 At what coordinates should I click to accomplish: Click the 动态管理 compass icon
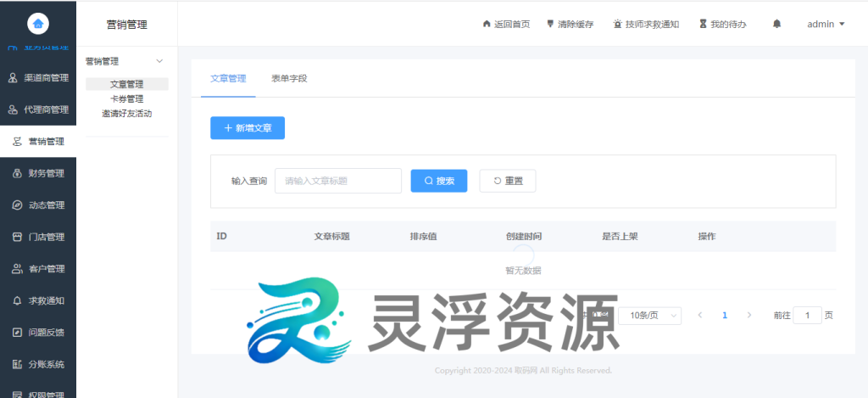[x=17, y=205]
